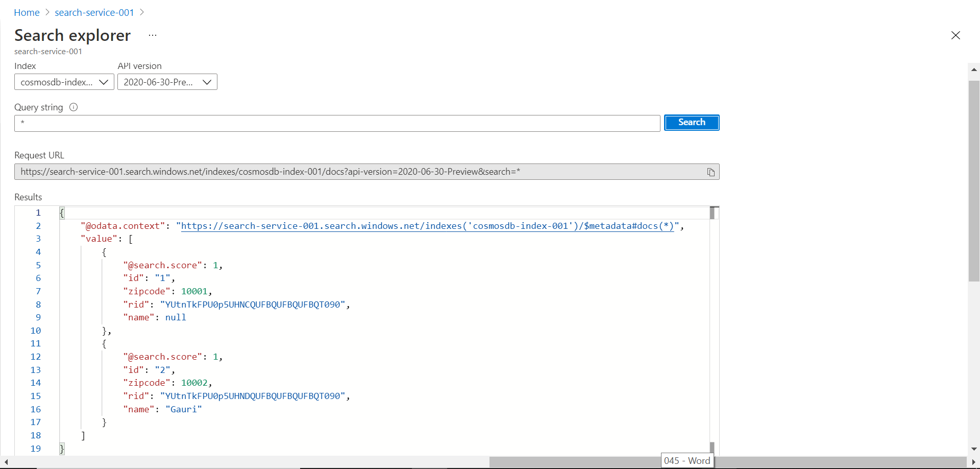Click the zipcode value 10001
This screenshot has width=980, height=469.
pyautogui.click(x=194, y=291)
